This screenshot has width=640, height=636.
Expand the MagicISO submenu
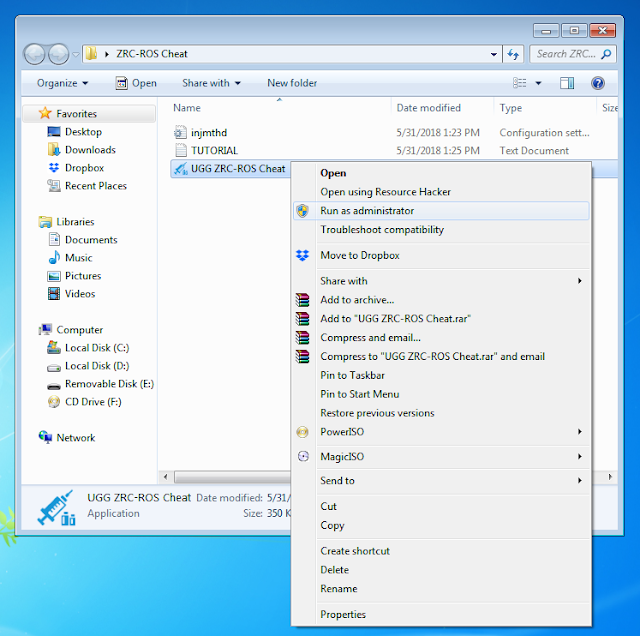(x=441, y=456)
